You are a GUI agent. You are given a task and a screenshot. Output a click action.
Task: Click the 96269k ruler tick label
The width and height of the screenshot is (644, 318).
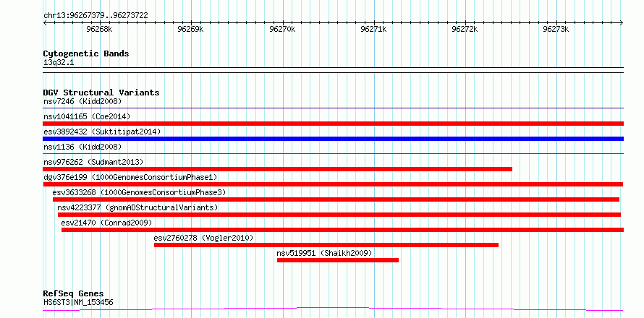(x=190, y=29)
